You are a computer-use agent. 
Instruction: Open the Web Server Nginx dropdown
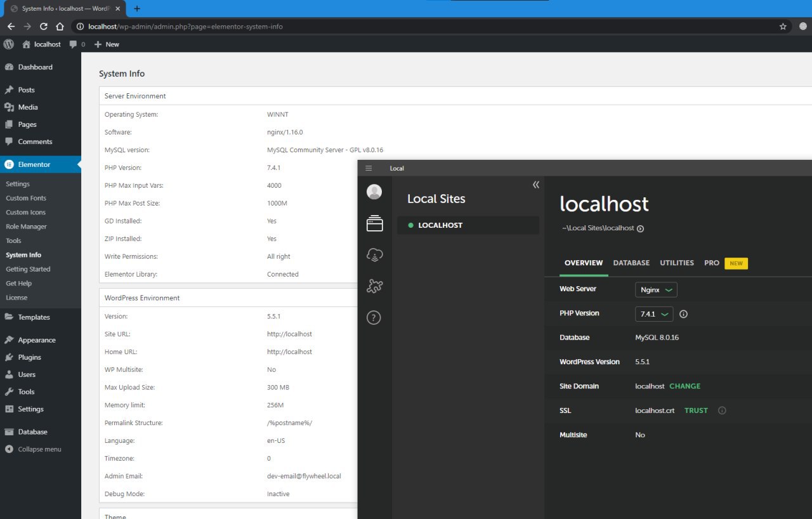click(x=656, y=289)
